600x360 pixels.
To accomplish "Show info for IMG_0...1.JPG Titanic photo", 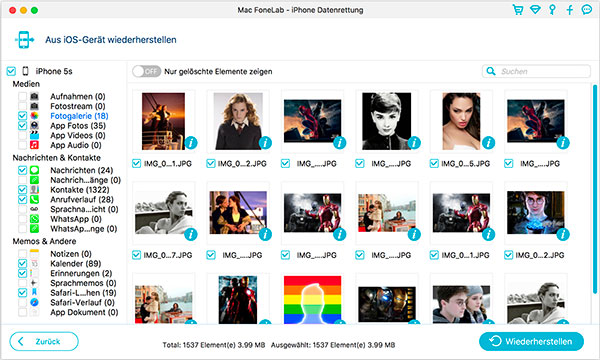I will click(x=191, y=143).
